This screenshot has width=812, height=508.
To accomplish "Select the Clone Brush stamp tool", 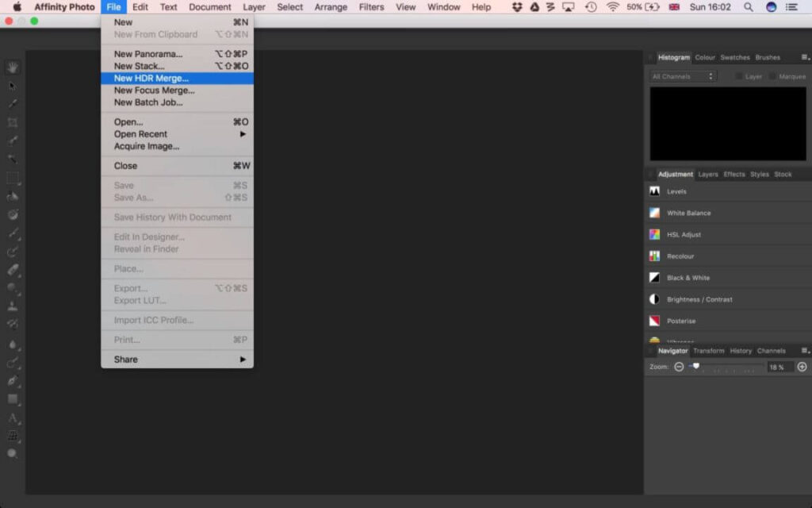I will coord(13,306).
